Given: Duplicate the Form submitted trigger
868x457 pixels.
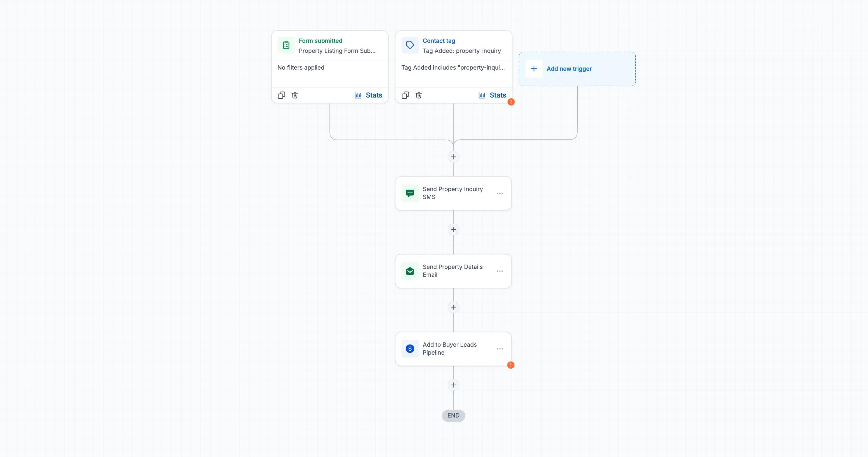Looking at the screenshot, I should tap(281, 95).
